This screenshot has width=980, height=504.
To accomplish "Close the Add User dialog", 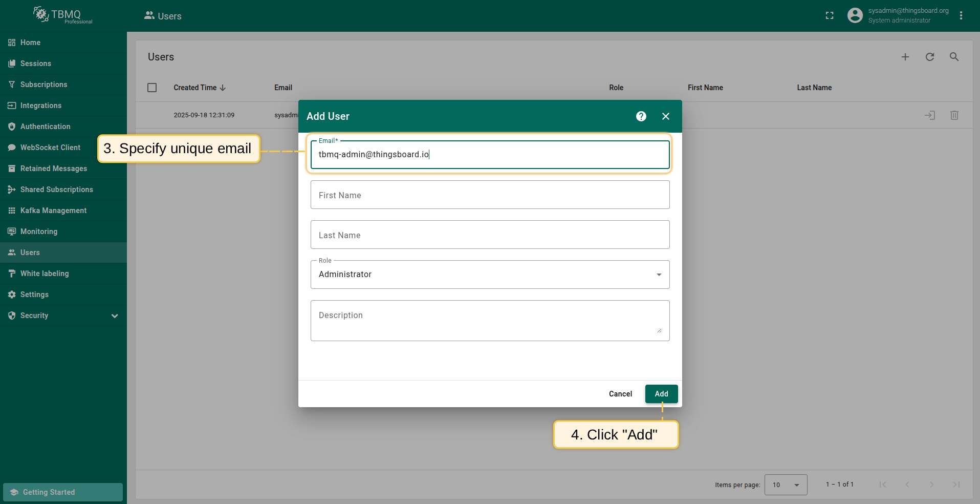I will 665,116.
